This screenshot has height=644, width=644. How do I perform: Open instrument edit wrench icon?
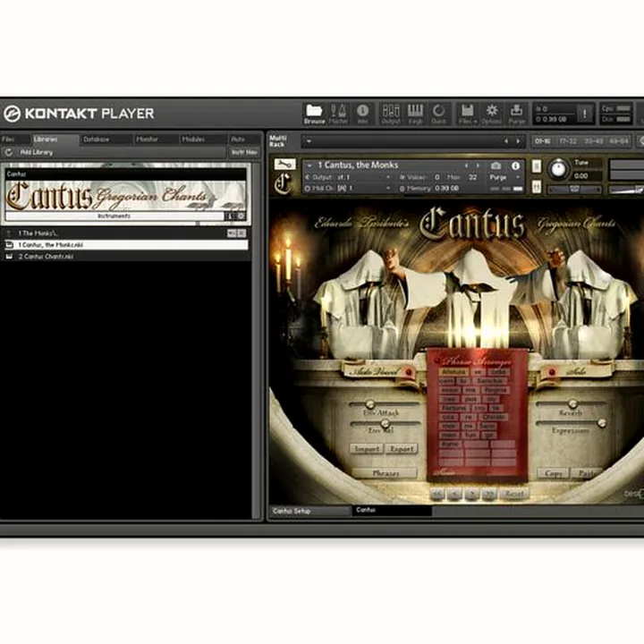[284, 165]
